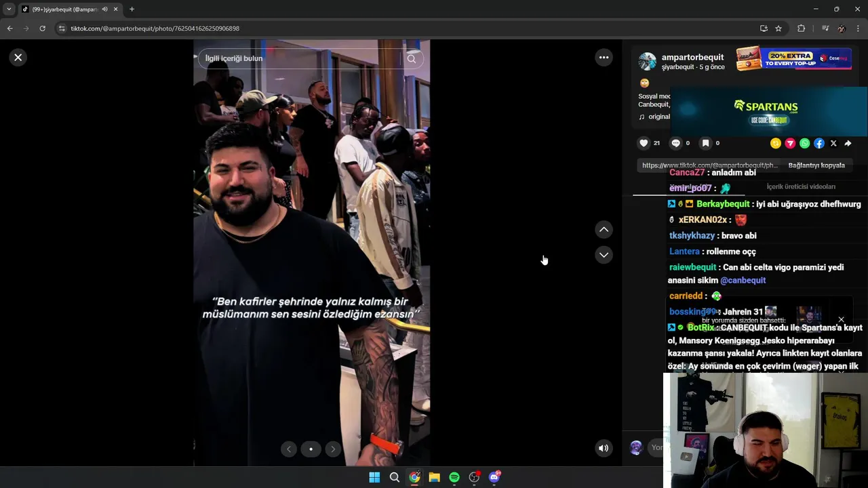Open the @canbequit mention in chat
The height and width of the screenshot is (488, 868).
tap(743, 280)
